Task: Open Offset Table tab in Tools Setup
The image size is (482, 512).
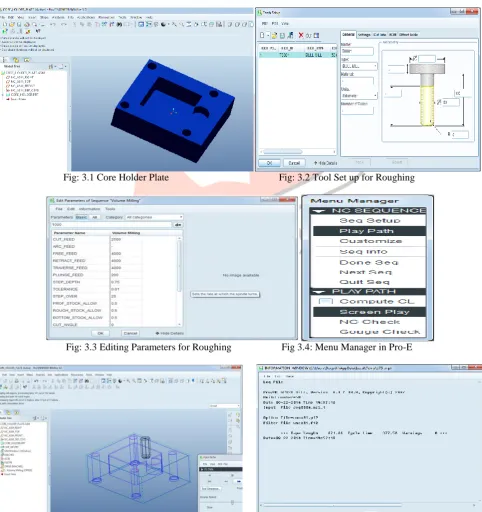Action: [x=408, y=35]
